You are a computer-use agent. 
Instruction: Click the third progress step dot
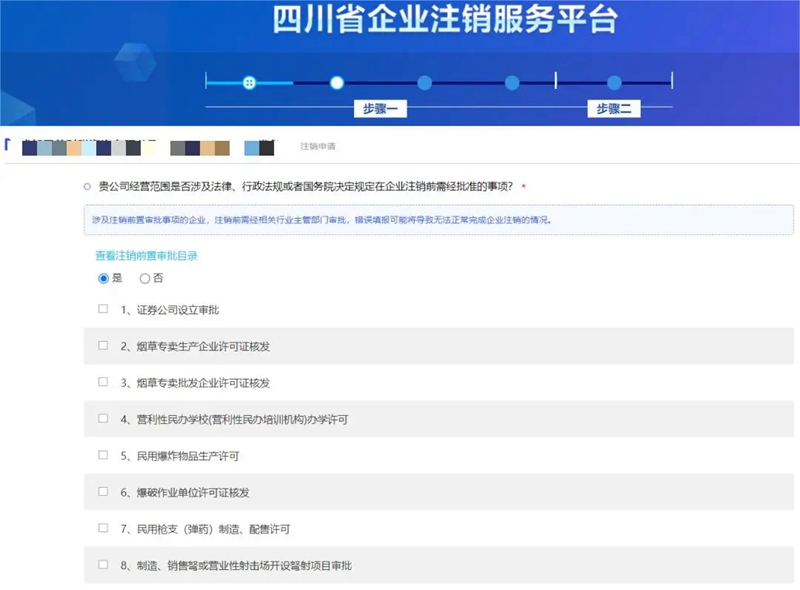424,83
